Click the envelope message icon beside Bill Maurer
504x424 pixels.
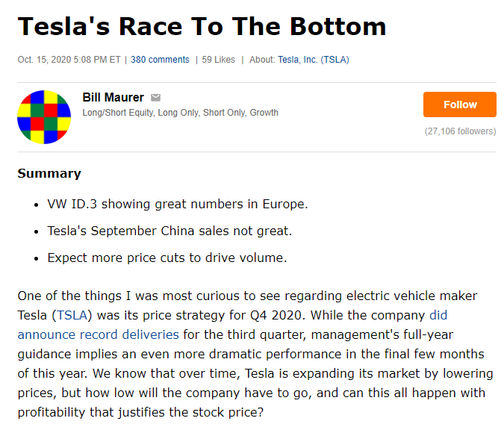155,97
